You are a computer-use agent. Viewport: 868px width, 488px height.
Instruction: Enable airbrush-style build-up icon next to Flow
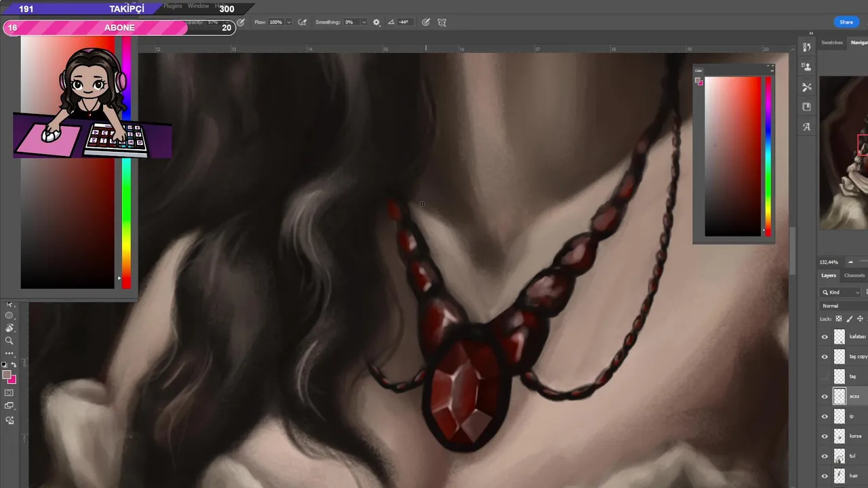click(x=302, y=22)
